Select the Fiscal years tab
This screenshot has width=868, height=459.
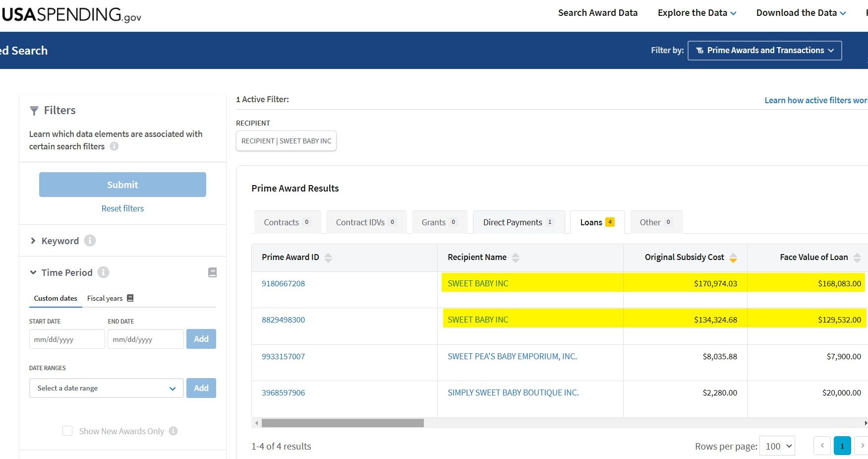pyautogui.click(x=105, y=298)
